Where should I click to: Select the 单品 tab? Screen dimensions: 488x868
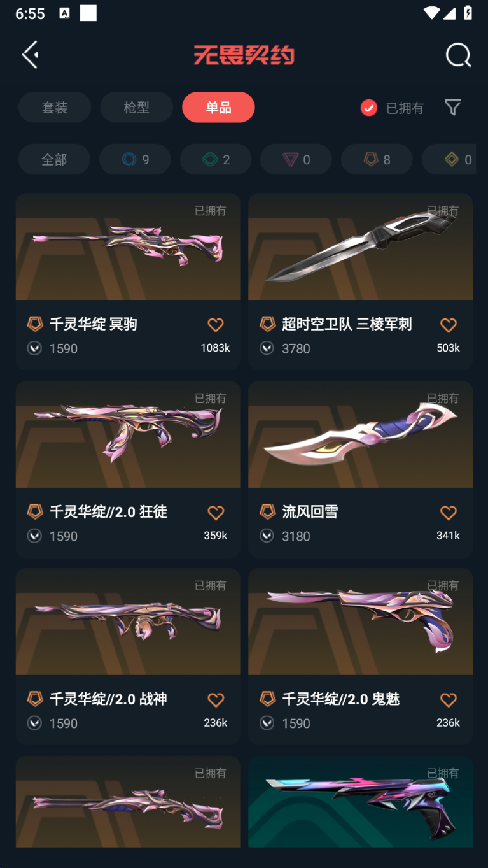(218, 108)
